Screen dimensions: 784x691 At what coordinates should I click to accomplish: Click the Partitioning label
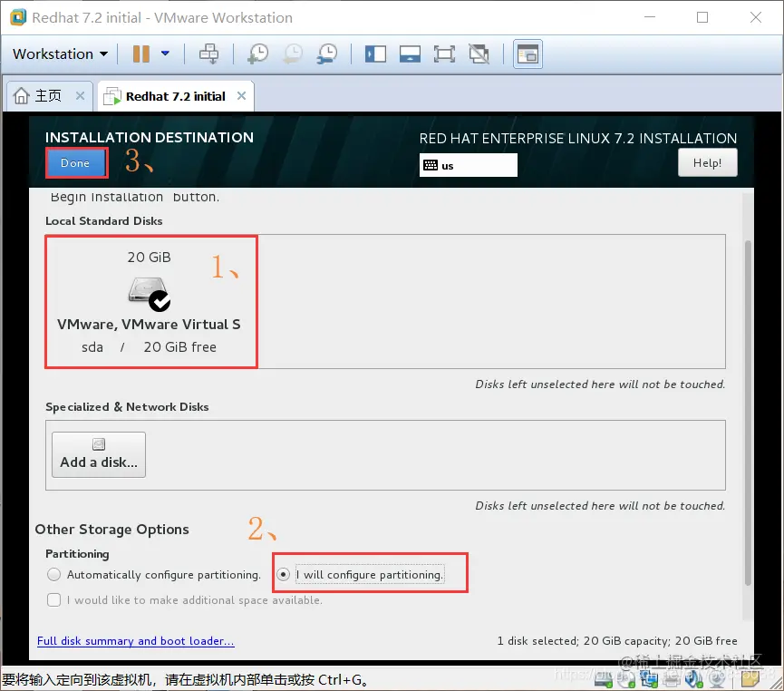pos(77,554)
